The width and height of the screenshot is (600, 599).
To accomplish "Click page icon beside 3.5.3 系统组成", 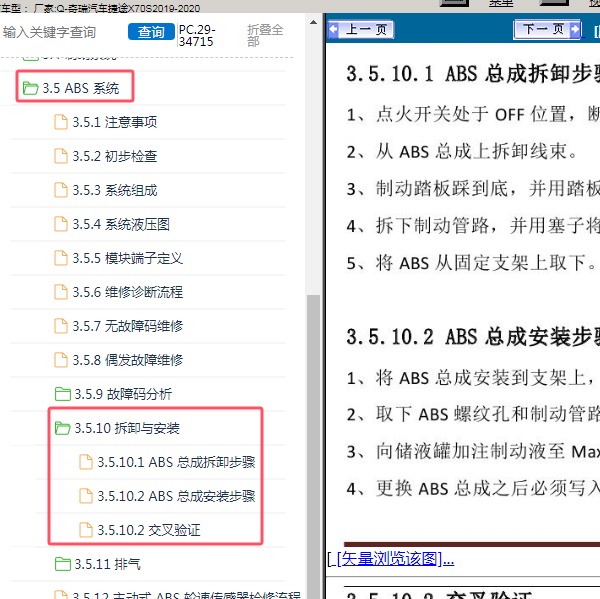I will 61,190.
